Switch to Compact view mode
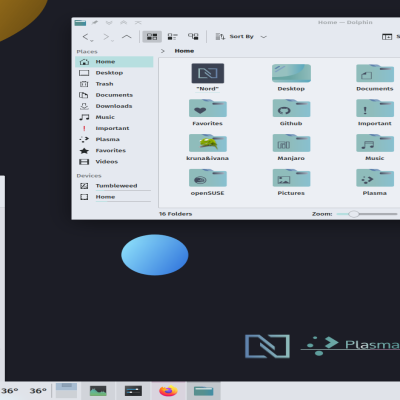 click(x=172, y=37)
